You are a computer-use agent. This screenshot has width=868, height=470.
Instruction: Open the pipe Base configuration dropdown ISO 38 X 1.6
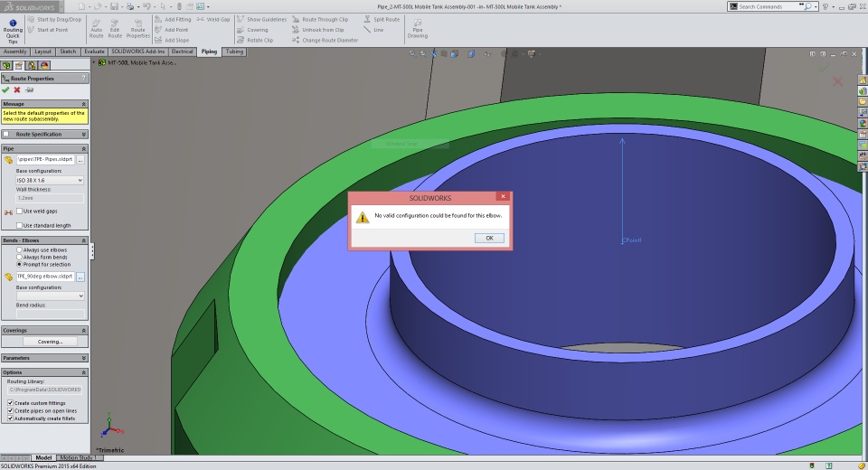tap(50, 181)
